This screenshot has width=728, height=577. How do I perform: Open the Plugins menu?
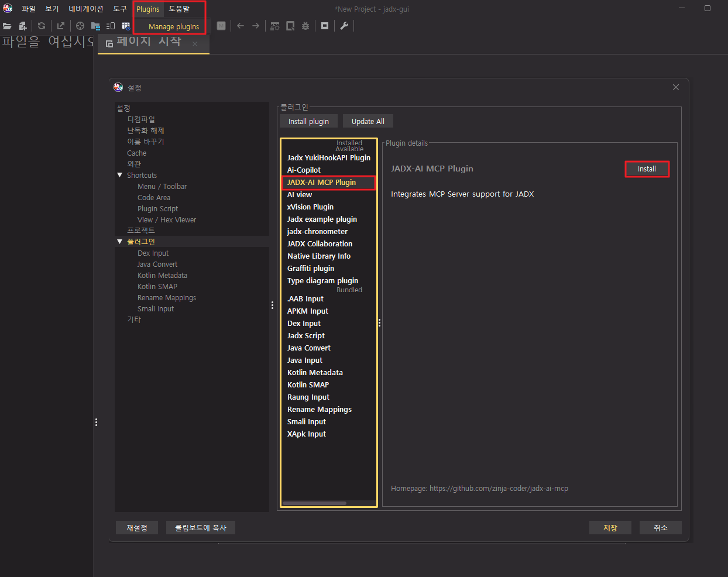click(147, 9)
